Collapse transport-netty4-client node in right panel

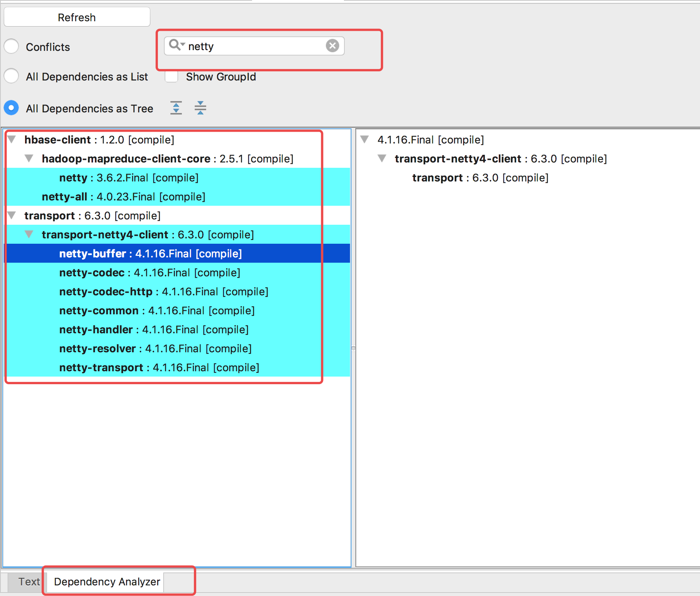382,158
